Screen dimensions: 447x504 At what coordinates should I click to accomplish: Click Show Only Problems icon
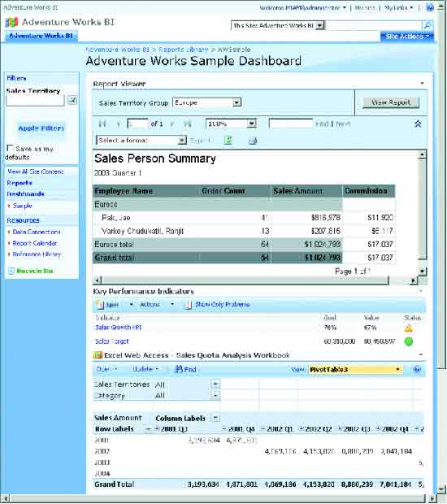click(188, 305)
